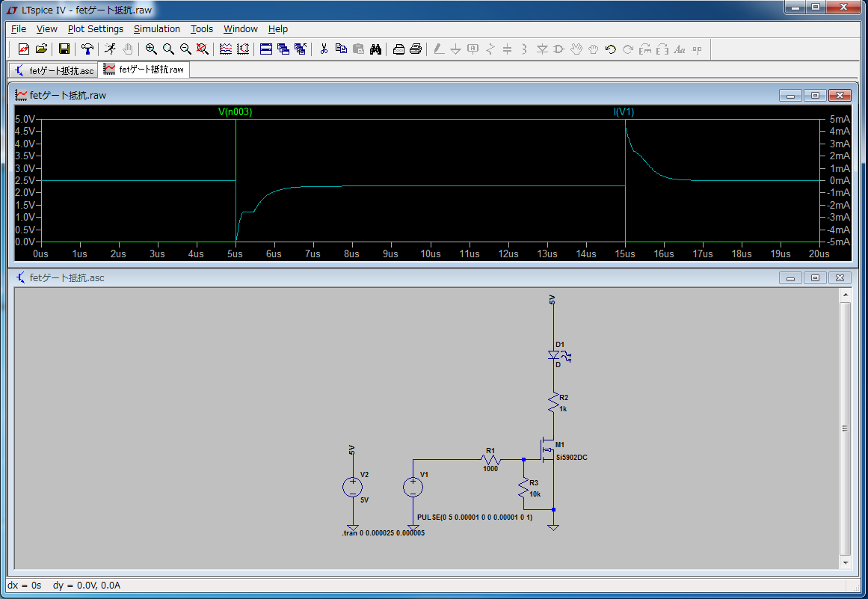The height and width of the screenshot is (599, 868).
Task: Click the Open file folder icon
Action: click(x=41, y=49)
